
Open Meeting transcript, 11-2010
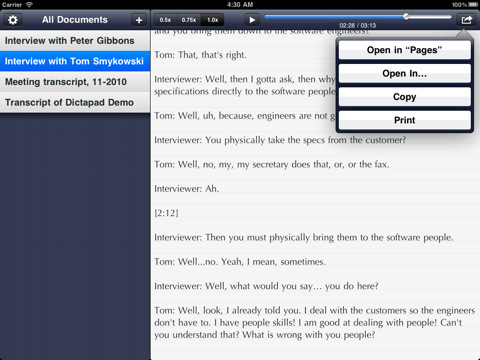[75, 82]
